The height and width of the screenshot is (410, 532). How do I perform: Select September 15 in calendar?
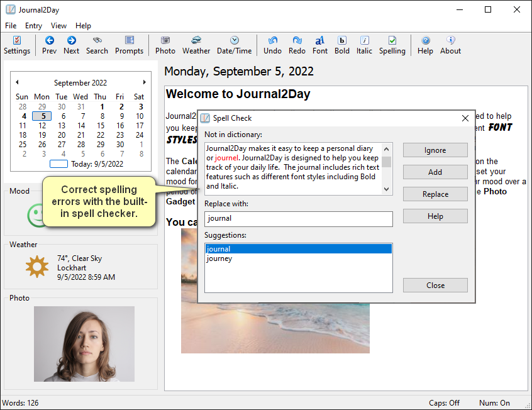(101, 126)
